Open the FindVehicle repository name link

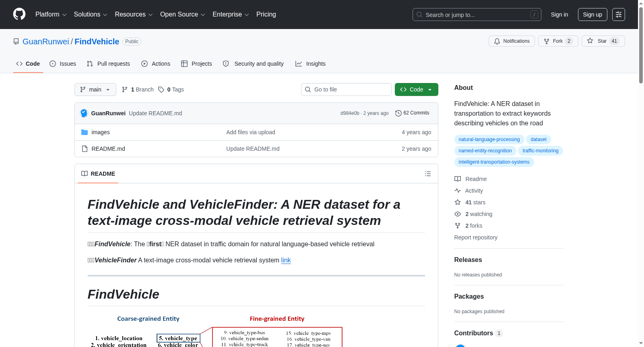[x=97, y=42]
